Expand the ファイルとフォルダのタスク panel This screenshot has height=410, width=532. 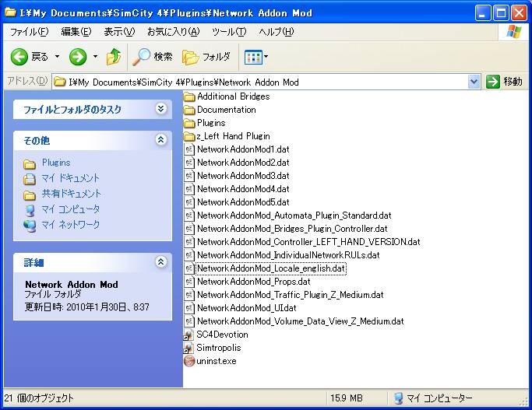[x=160, y=109]
